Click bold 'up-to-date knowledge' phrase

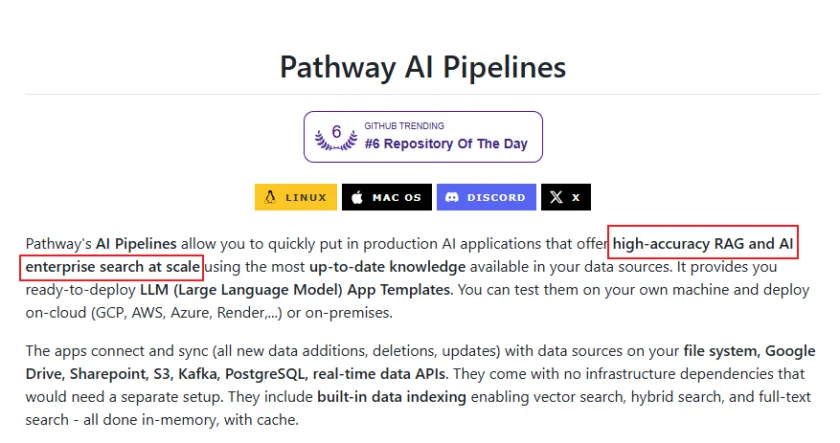tap(387, 267)
